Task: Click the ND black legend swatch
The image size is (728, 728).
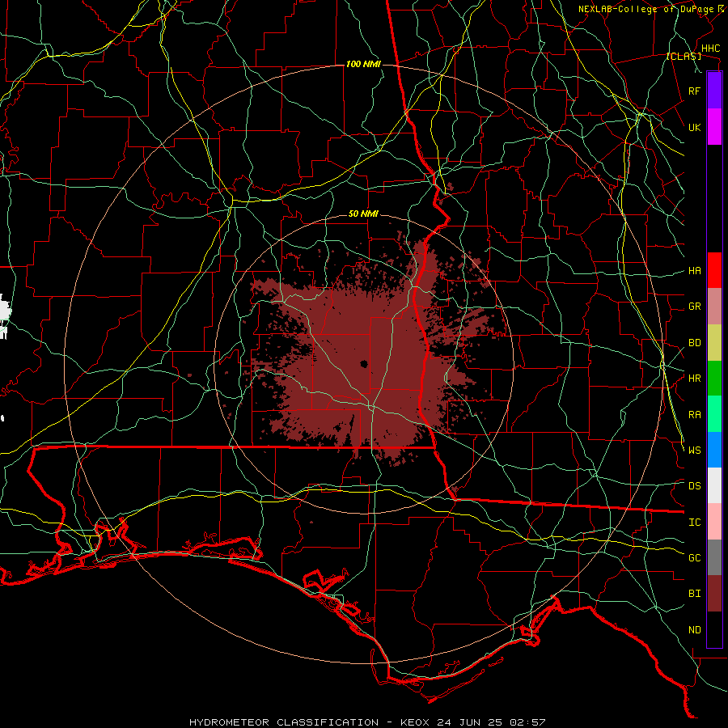Action: click(714, 629)
